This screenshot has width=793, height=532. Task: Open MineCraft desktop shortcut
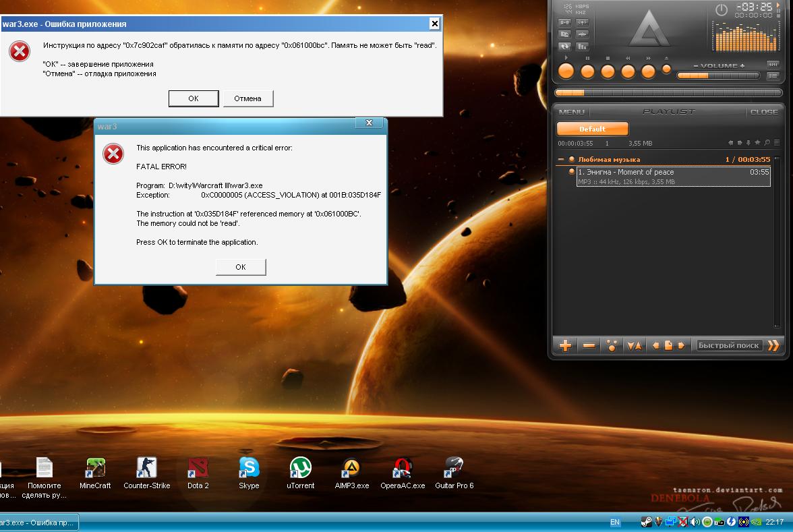click(95, 473)
